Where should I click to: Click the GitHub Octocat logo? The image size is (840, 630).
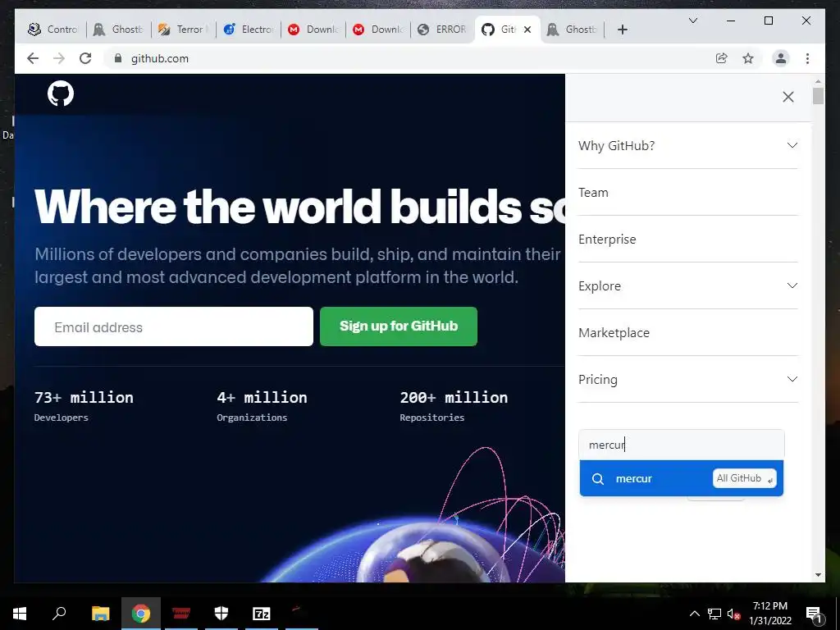tap(61, 94)
